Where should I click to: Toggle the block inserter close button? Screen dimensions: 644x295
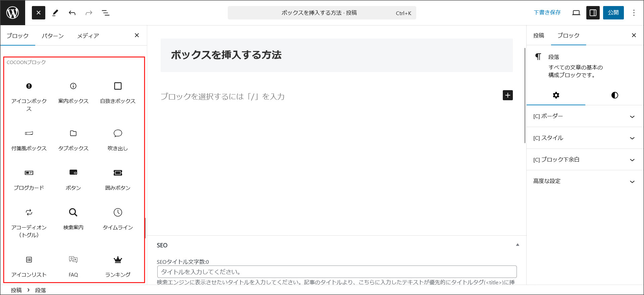pyautogui.click(x=39, y=13)
